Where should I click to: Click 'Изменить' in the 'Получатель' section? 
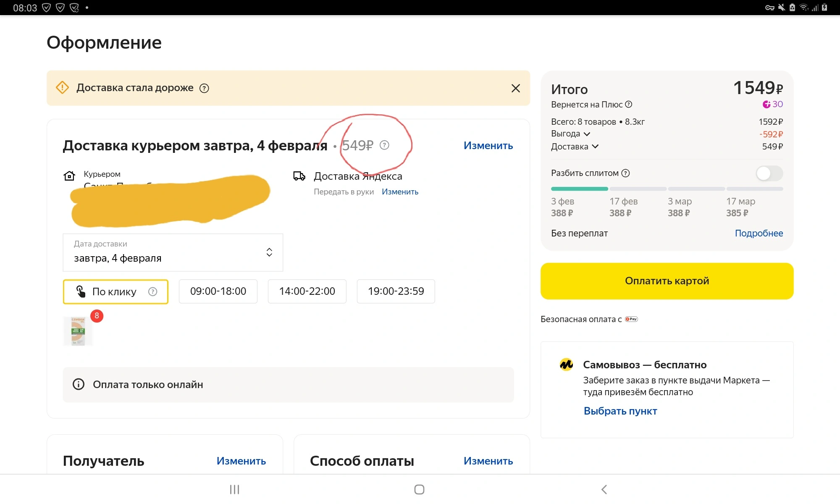[x=241, y=461]
